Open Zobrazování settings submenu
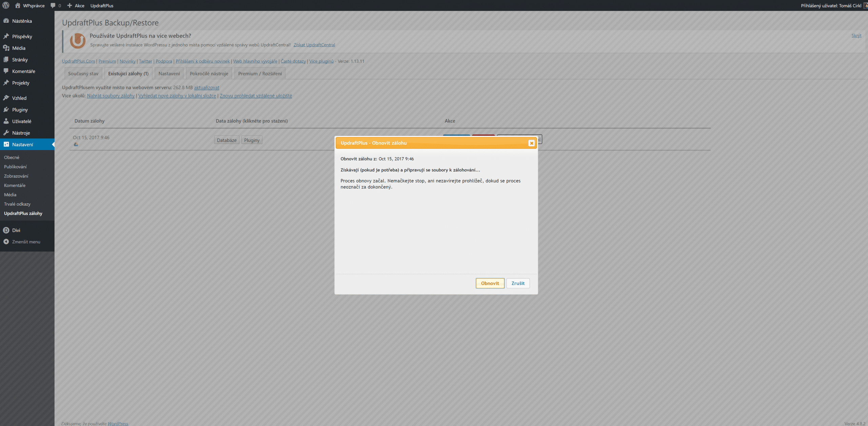 point(16,176)
